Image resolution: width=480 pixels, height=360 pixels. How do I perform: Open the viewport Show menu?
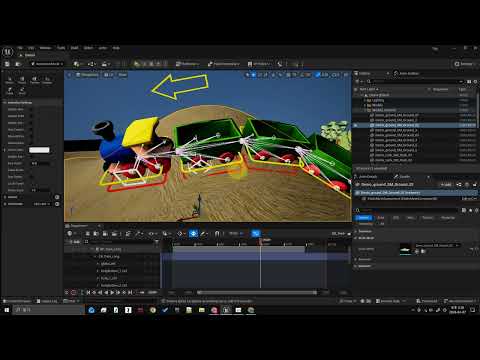coord(122,75)
